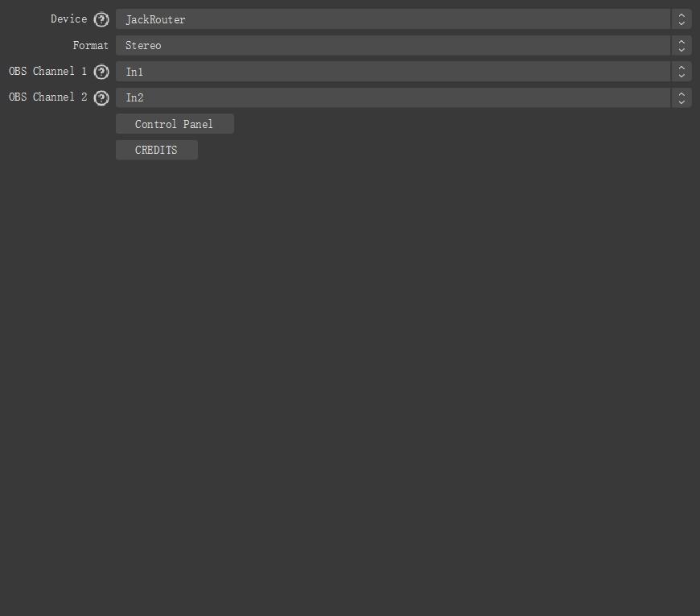Image resolution: width=700 pixels, height=616 pixels.
Task: Click the Device help question mark icon
Action: (102, 19)
